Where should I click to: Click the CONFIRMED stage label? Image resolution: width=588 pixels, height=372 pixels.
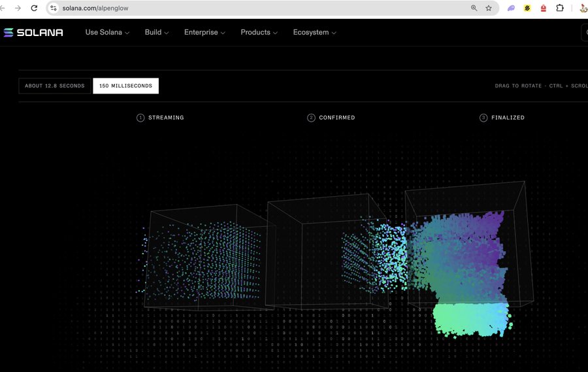[336, 118]
